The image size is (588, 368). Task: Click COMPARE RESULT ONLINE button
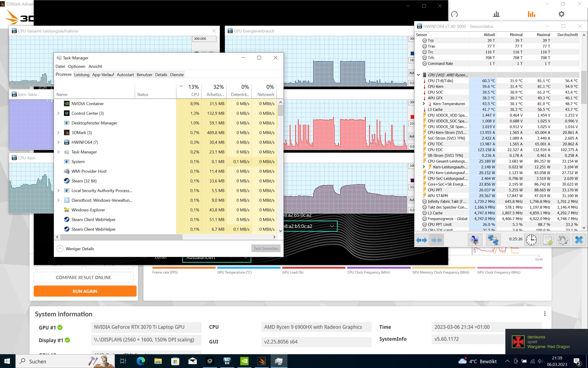coord(84,277)
